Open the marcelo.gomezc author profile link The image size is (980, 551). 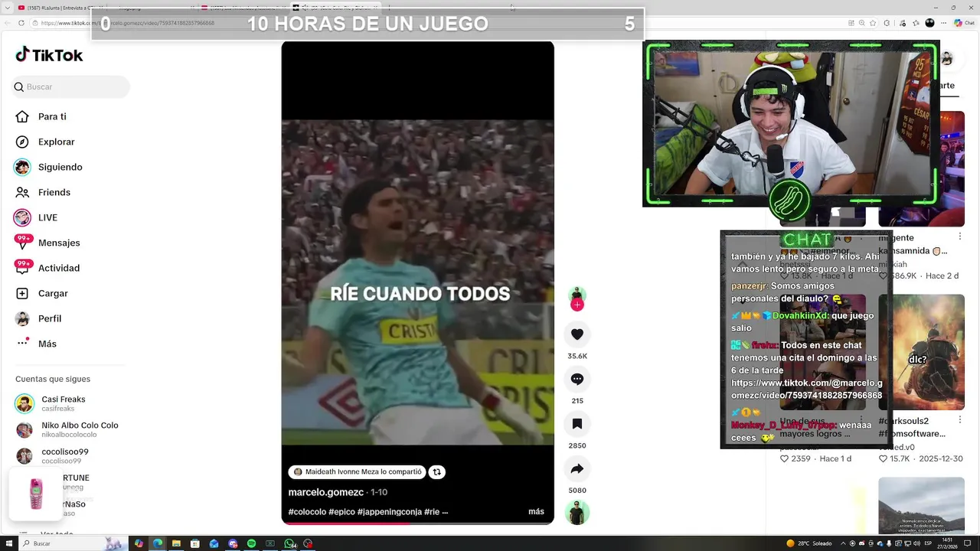click(325, 492)
